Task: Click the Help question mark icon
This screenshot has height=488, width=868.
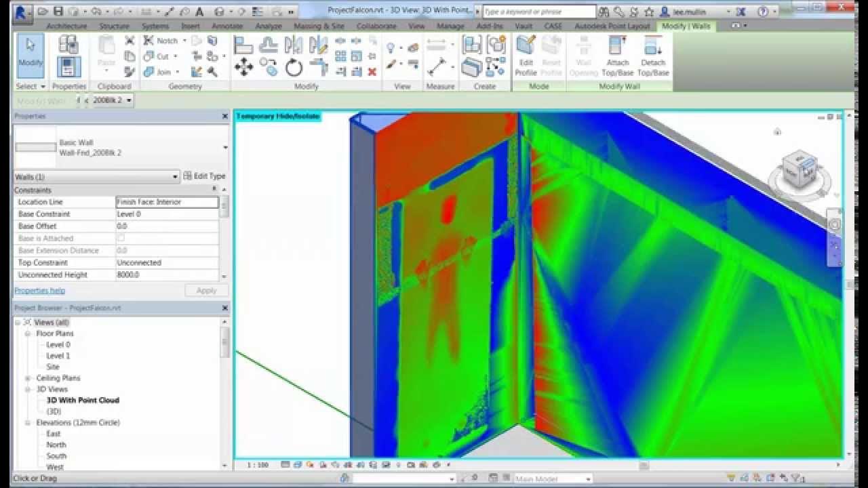Action: tap(762, 12)
